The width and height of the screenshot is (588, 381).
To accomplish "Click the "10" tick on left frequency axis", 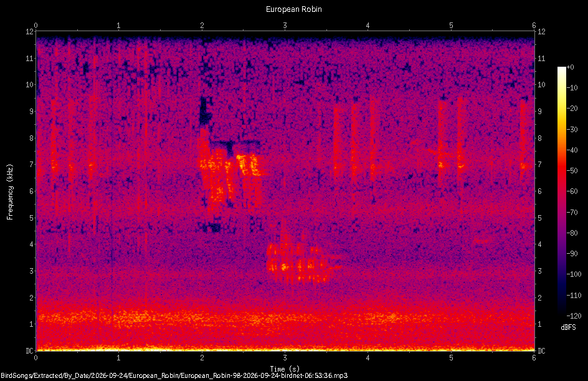I will 29,84.
